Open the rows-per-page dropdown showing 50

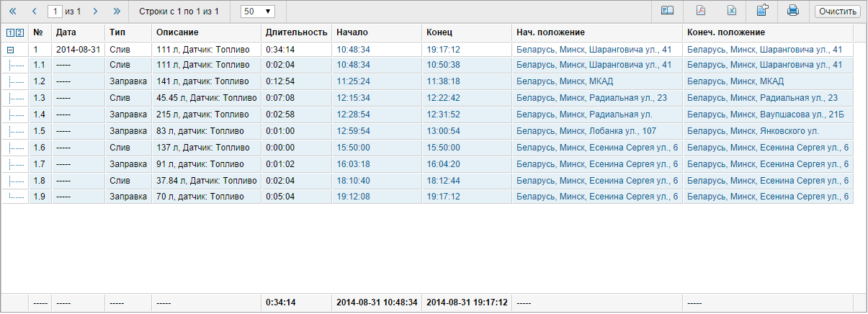tap(257, 12)
